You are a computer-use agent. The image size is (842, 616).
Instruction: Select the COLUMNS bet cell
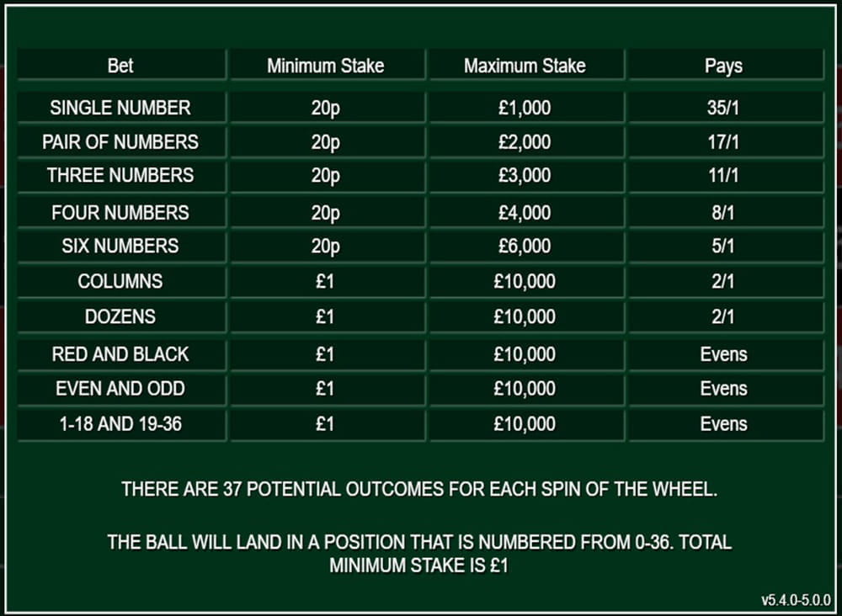coord(120,281)
